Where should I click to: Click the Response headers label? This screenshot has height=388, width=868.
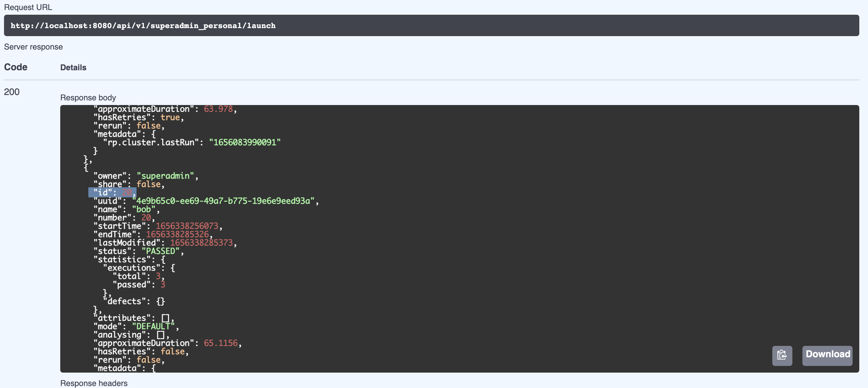click(94, 383)
